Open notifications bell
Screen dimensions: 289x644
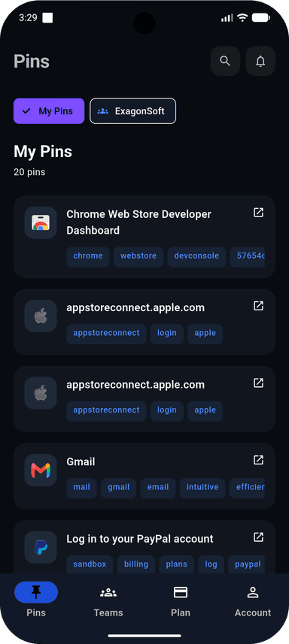(x=260, y=61)
